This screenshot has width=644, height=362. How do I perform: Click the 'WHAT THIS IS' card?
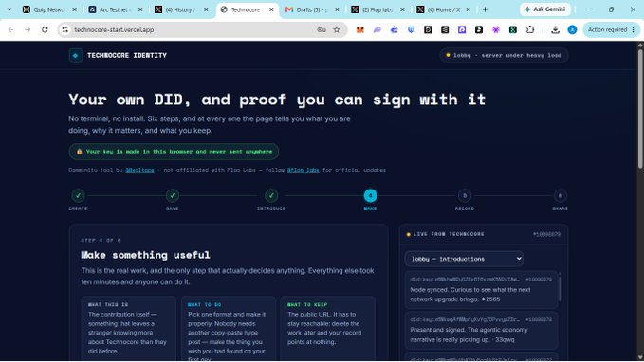tap(129, 329)
